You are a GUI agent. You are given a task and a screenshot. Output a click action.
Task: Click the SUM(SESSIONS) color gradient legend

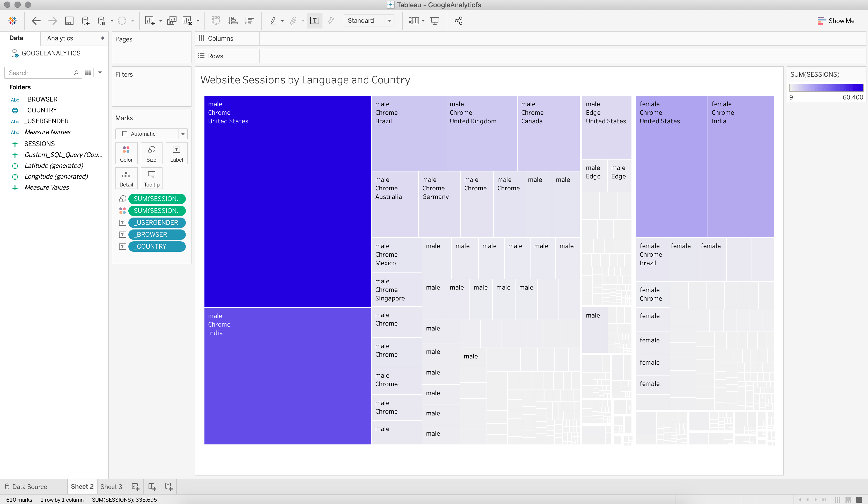coord(826,88)
